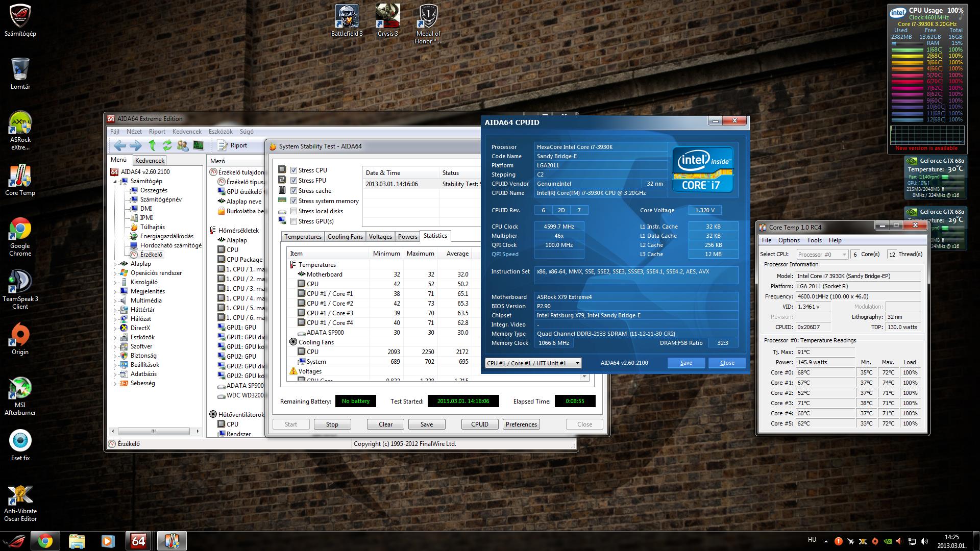The width and height of the screenshot is (980, 551).
Task: Open Options menu in Core Temp
Action: [789, 240]
